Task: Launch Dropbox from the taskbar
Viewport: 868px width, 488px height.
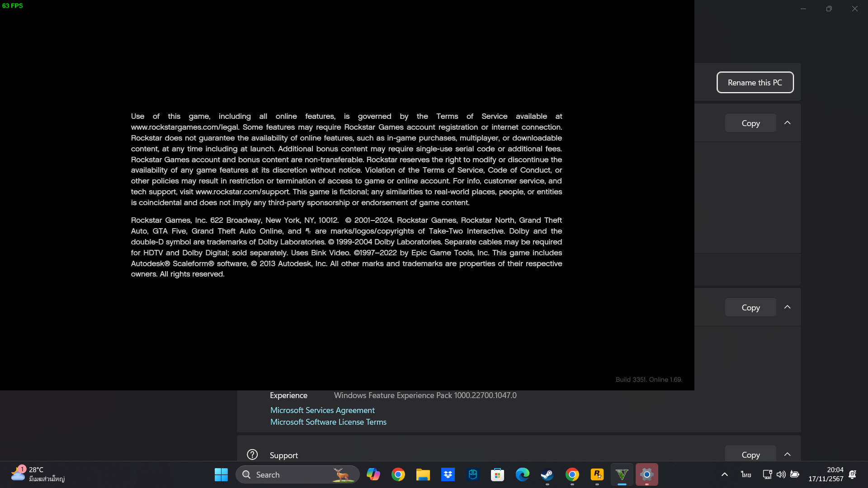Action: (448, 474)
